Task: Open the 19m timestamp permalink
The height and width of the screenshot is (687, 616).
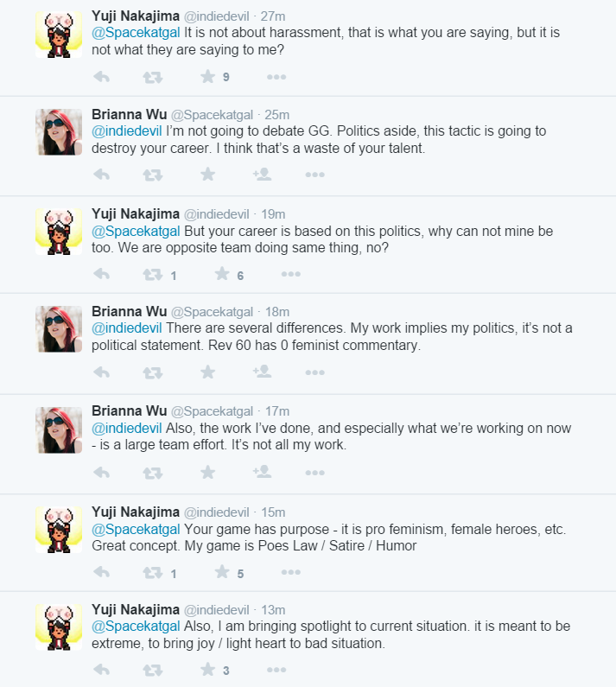Action: [273, 214]
